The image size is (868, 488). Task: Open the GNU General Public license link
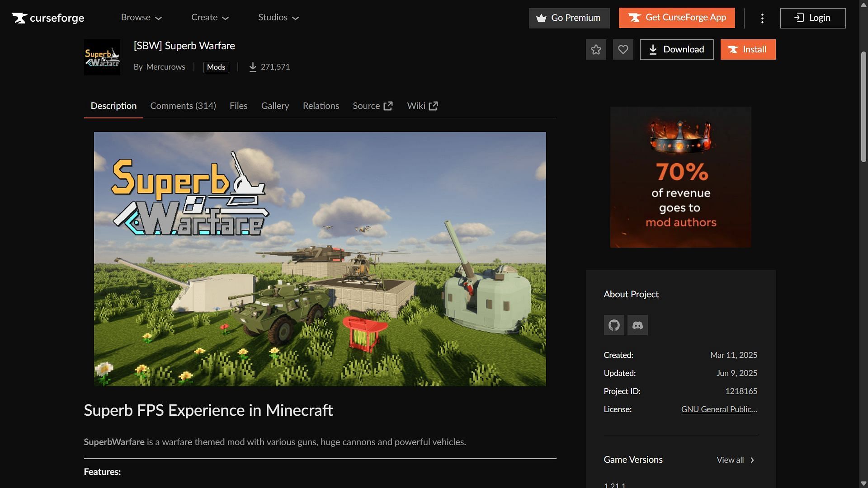(x=719, y=409)
